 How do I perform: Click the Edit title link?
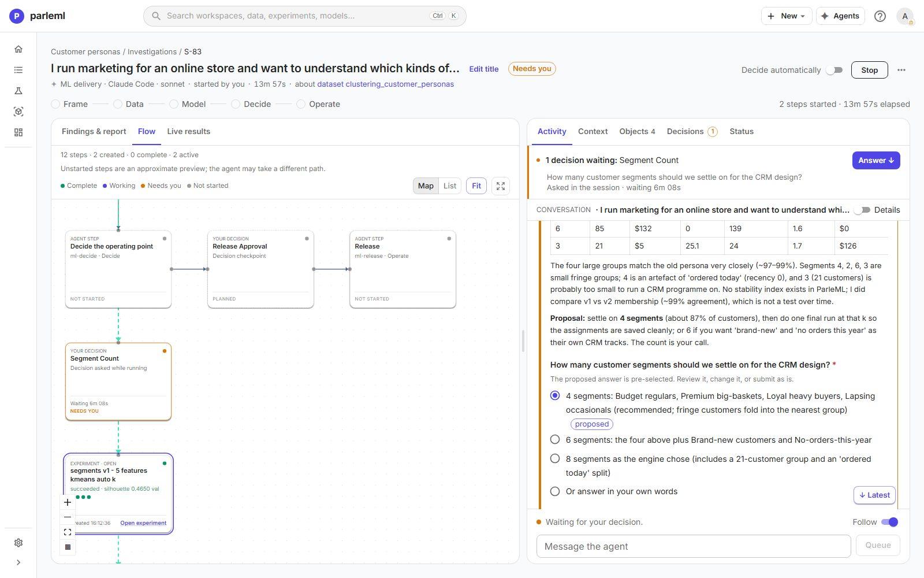click(x=484, y=69)
